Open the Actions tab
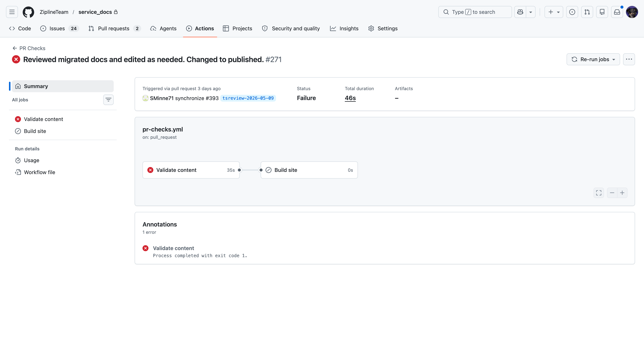The width and height of the screenshot is (644, 349). pos(200,28)
